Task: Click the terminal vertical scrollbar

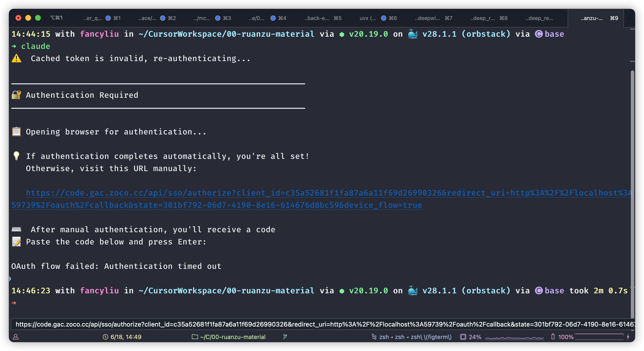Action: coord(632,175)
